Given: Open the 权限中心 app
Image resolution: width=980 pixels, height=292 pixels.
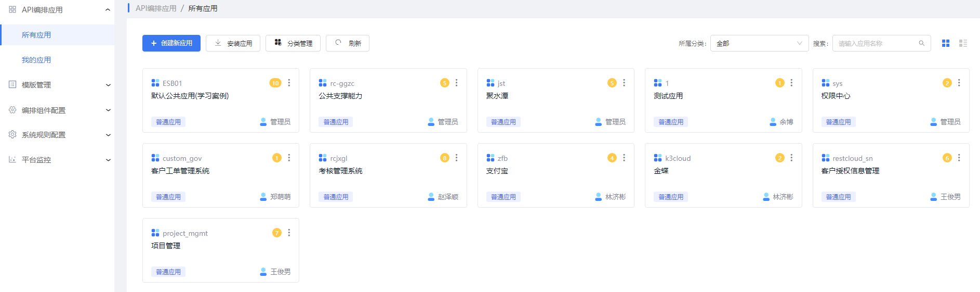Looking at the screenshot, I should pos(836,96).
